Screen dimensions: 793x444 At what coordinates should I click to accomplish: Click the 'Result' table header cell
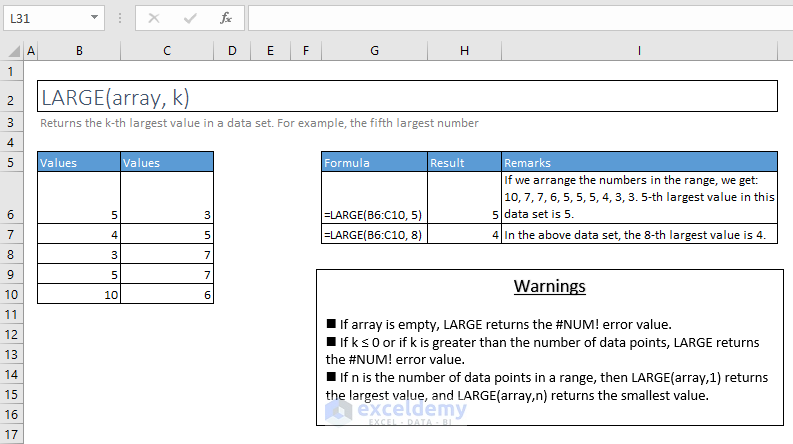pyautogui.click(x=464, y=162)
